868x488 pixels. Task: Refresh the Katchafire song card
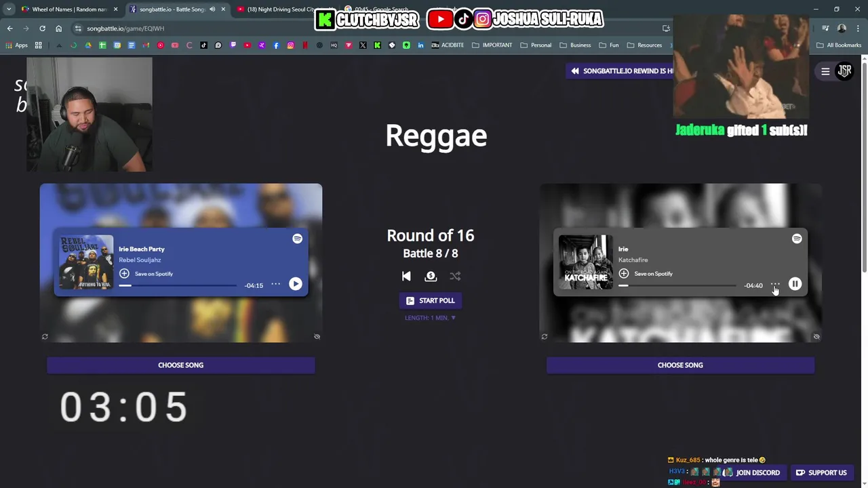coord(544,336)
